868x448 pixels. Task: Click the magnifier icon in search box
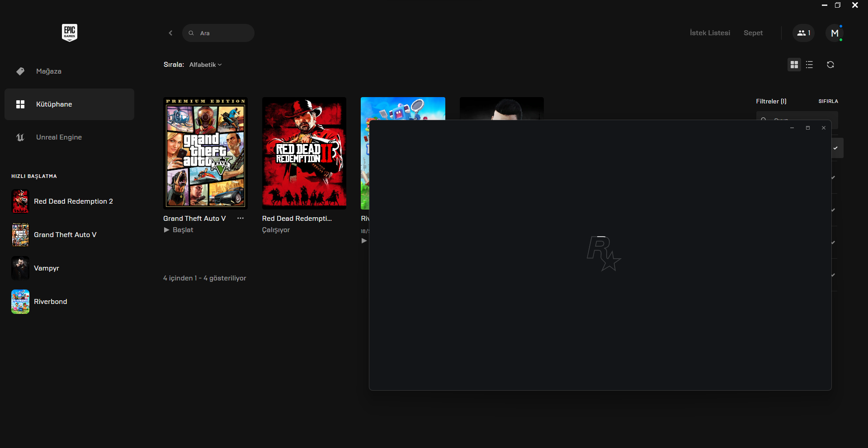tap(191, 33)
